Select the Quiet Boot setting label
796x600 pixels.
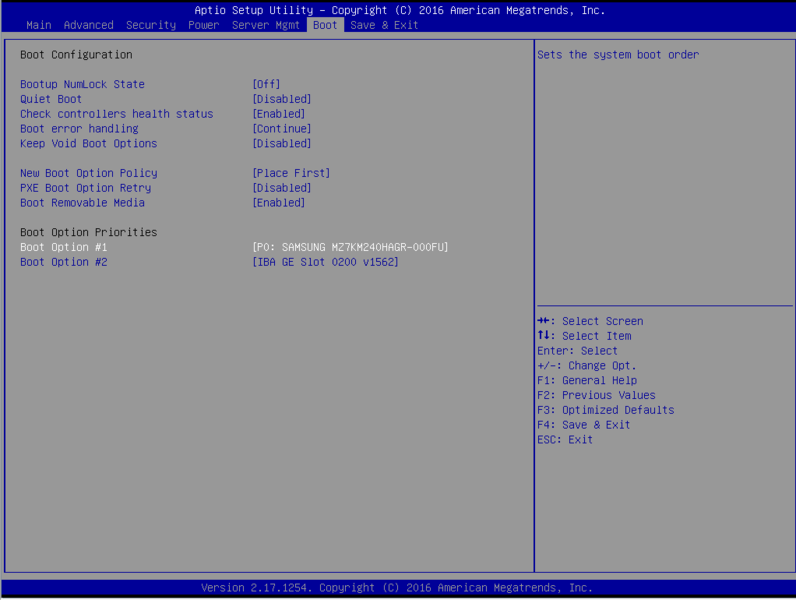51,99
